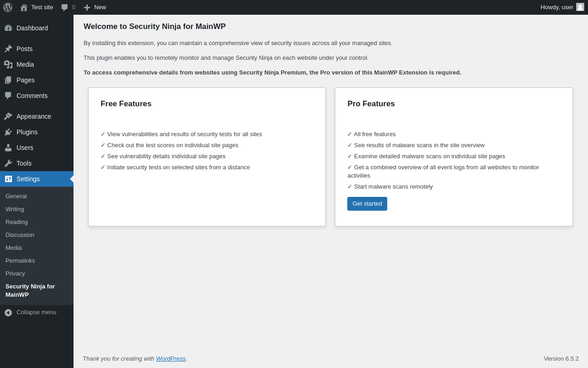Click the Tools wrench icon
Viewport: 588px width, 368px height.
[8, 163]
